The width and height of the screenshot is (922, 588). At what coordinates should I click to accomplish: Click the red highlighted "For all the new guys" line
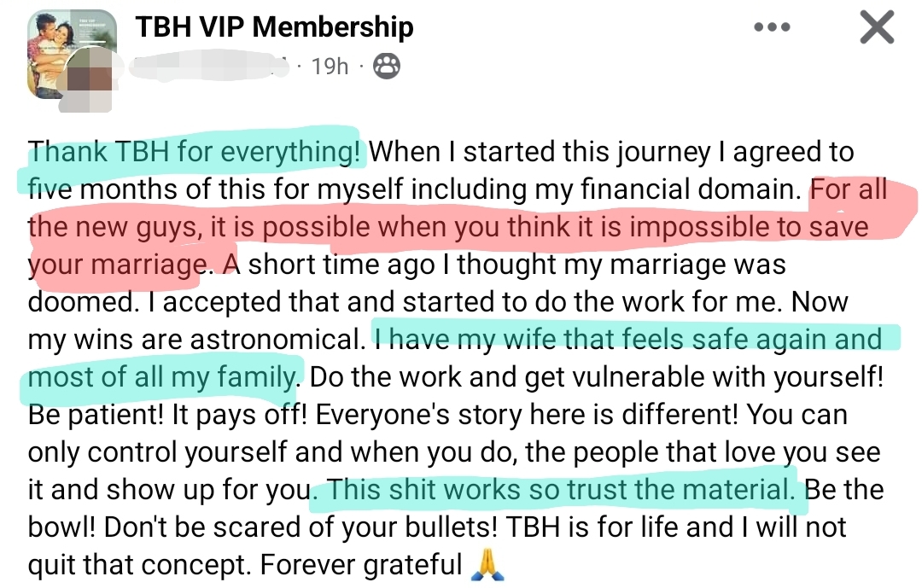448,227
